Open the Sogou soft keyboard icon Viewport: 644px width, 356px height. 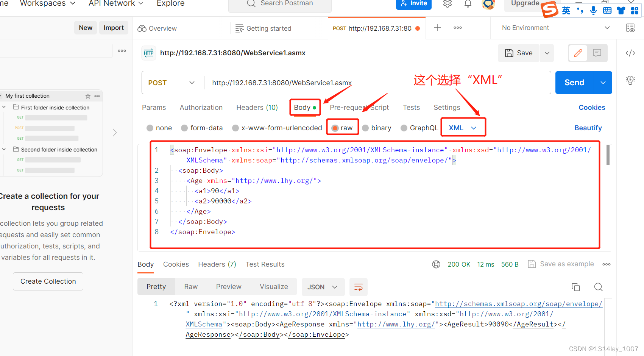tap(607, 10)
